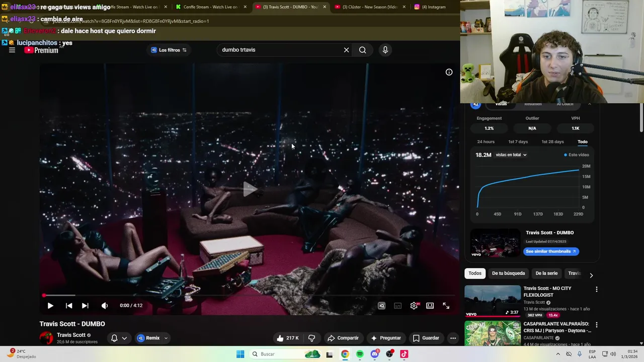Select the De la serie chip
The image size is (644, 362).
point(546,273)
